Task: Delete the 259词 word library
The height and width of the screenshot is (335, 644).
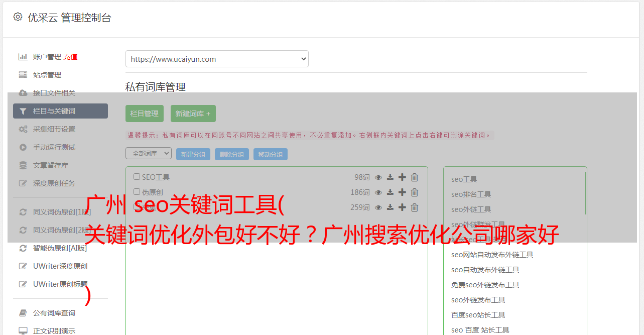Action: [415, 207]
